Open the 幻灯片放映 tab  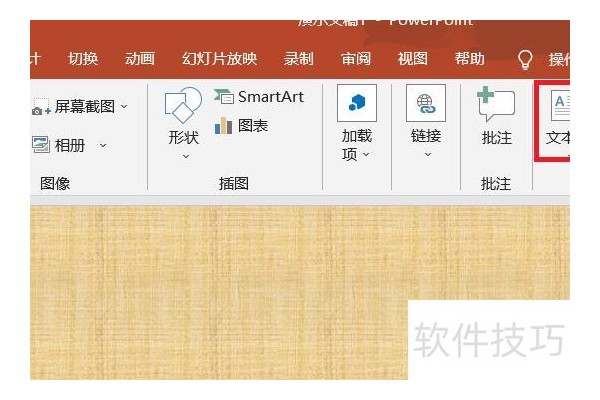pyautogui.click(x=219, y=59)
